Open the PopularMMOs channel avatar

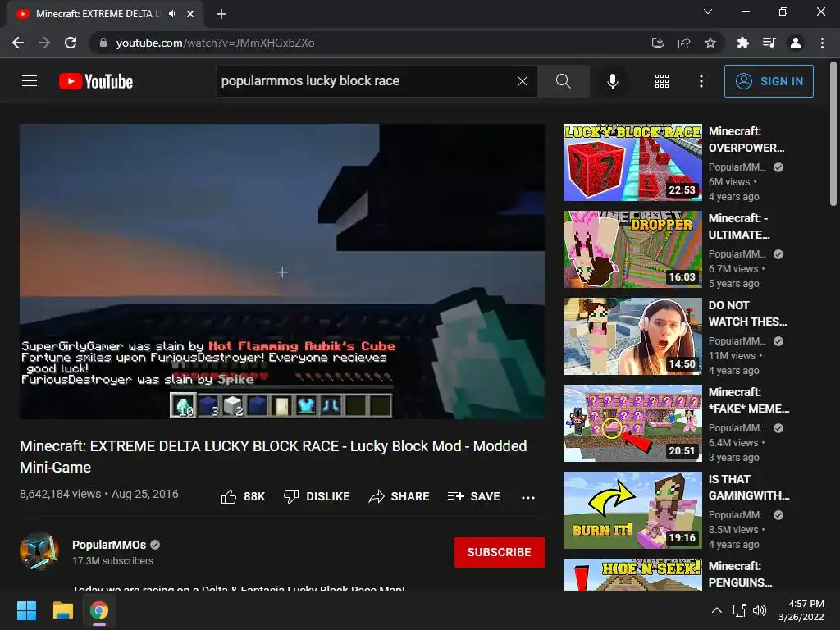(x=39, y=551)
